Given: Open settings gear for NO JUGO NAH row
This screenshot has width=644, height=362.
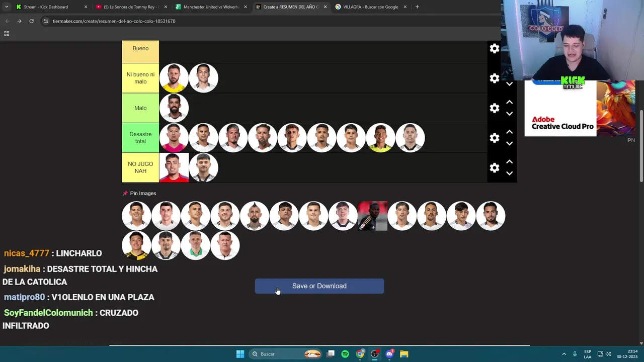Looking at the screenshot, I should click(495, 167).
